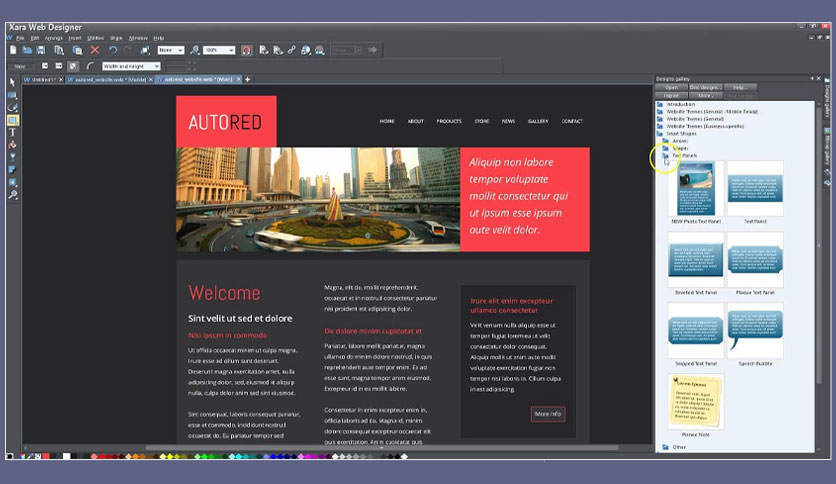Image resolution: width=836 pixels, height=484 pixels.
Task: Click the Redo arrow icon
Action: (127, 50)
